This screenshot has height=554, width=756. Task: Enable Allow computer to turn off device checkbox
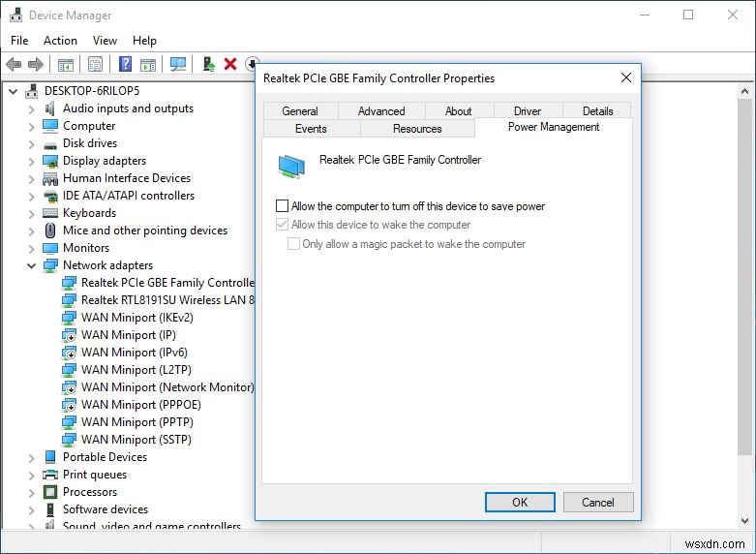coord(282,206)
